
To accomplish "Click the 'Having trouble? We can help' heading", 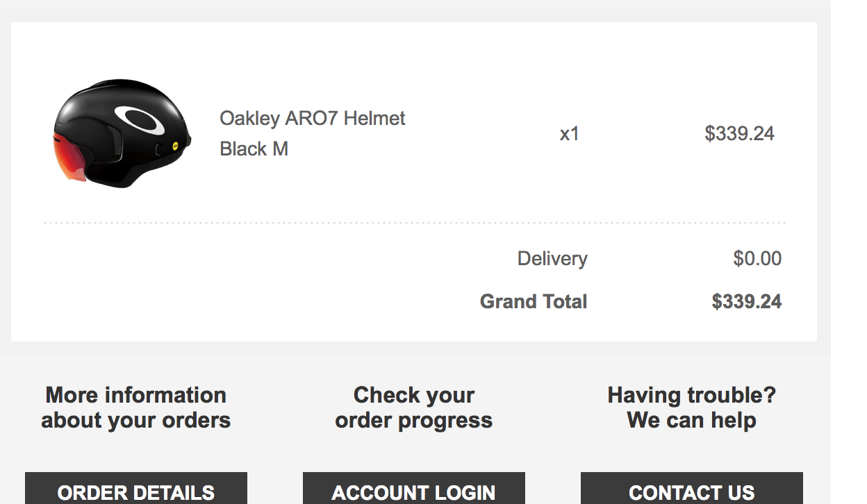I will pos(692,408).
